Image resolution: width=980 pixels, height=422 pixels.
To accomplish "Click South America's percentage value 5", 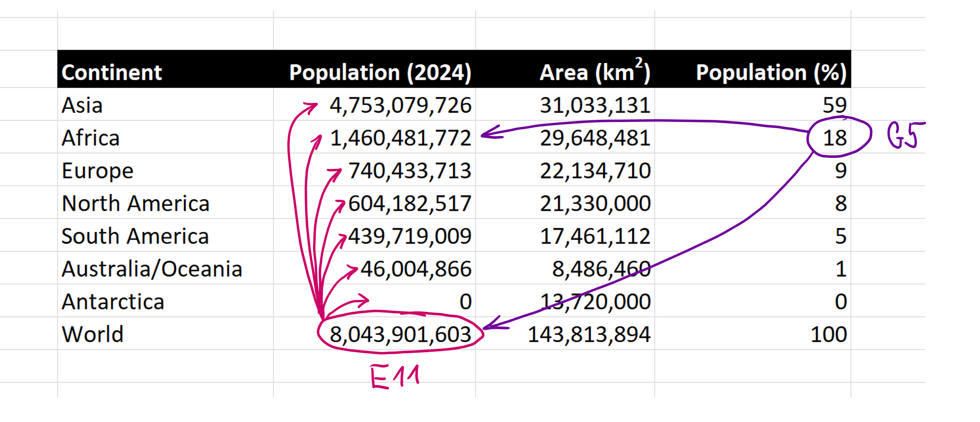I will coord(840,236).
